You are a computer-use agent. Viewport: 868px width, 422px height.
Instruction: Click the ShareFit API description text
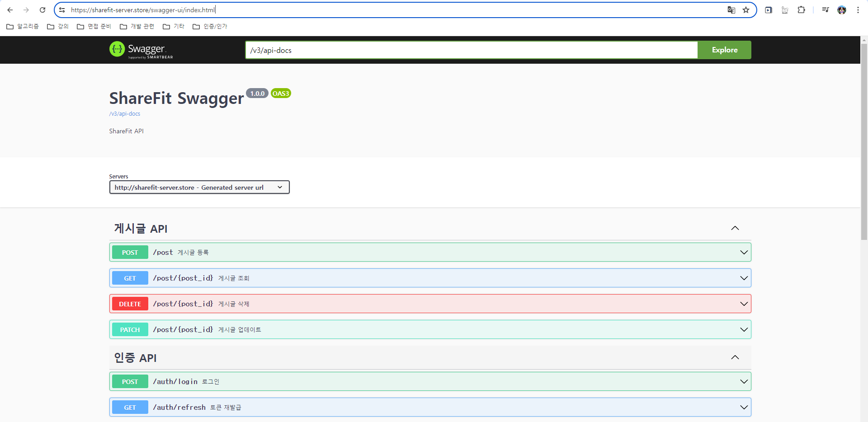[x=126, y=131]
